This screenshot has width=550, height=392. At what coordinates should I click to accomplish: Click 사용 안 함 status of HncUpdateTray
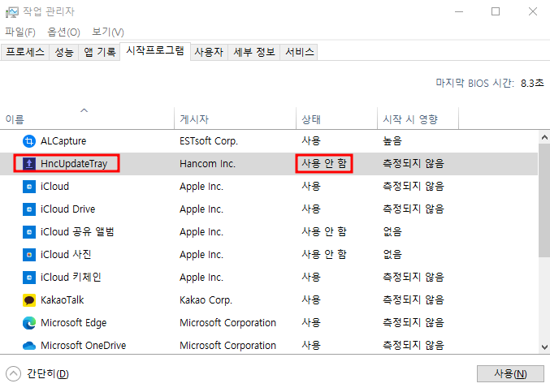click(324, 164)
